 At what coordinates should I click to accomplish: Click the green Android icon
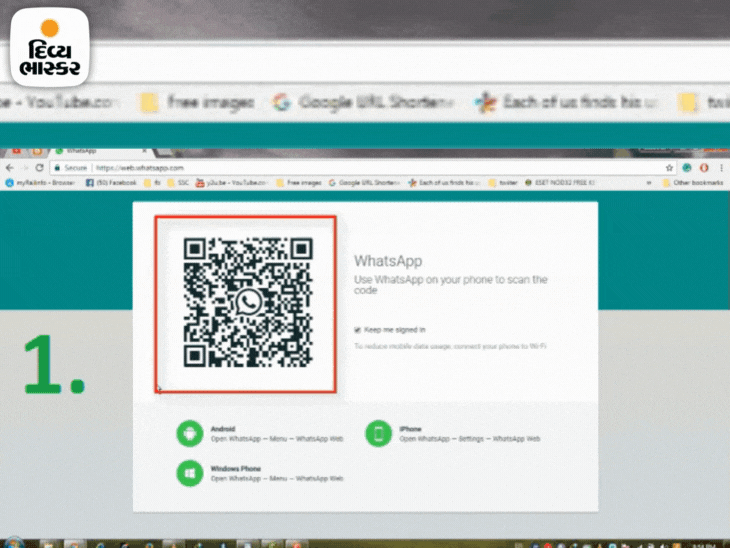pos(190,433)
